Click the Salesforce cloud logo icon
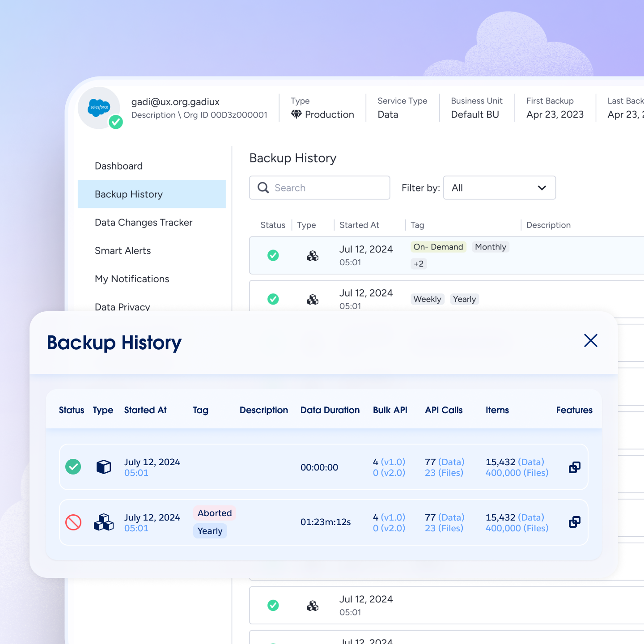 (99, 107)
